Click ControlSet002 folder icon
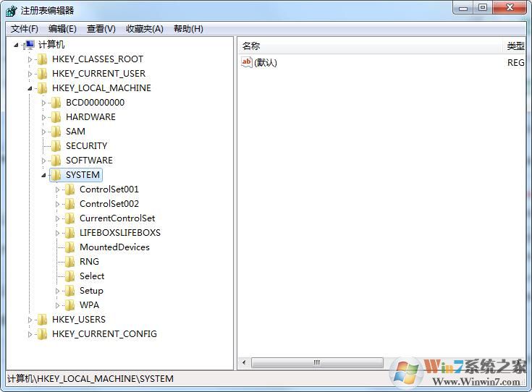 (x=70, y=204)
